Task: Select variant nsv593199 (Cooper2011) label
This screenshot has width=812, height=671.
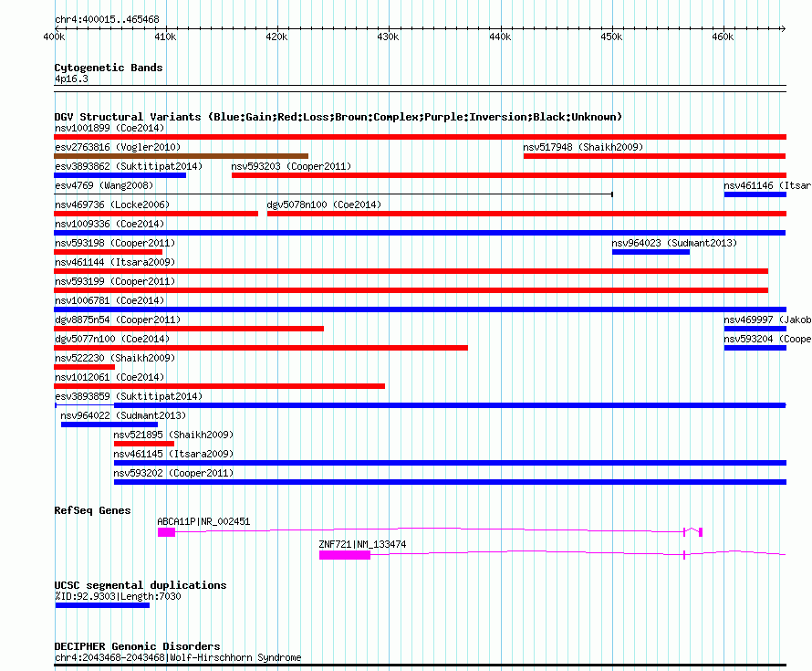Action: pos(115,281)
